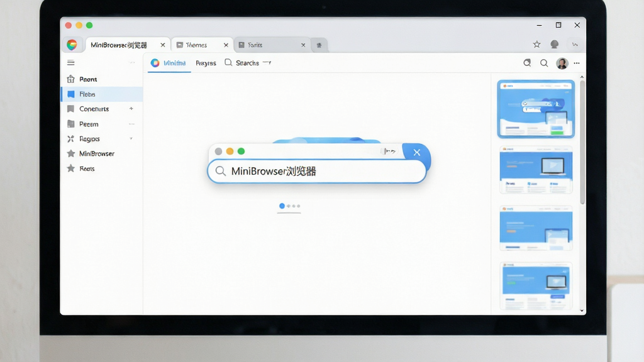Bookmark page with star icon

(x=536, y=45)
